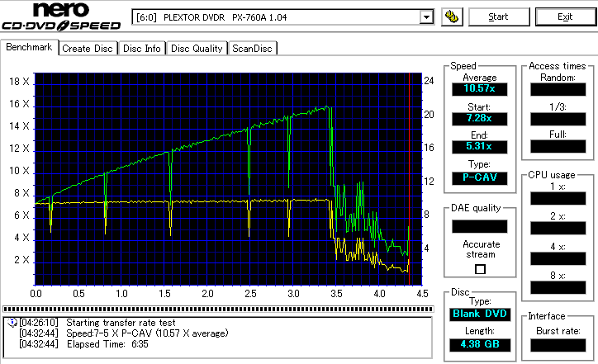Open the options wrench icon
Screen dimensions: 598x364
tap(452, 17)
